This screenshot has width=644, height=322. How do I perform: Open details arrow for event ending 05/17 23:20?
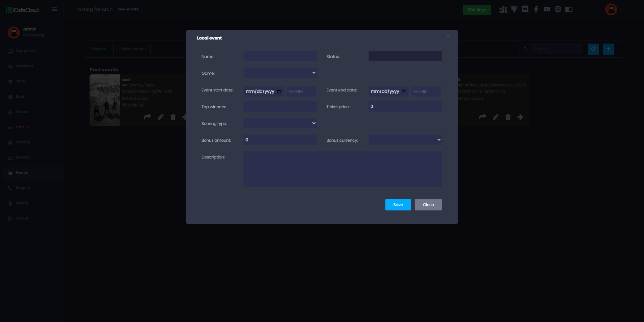(520, 117)
